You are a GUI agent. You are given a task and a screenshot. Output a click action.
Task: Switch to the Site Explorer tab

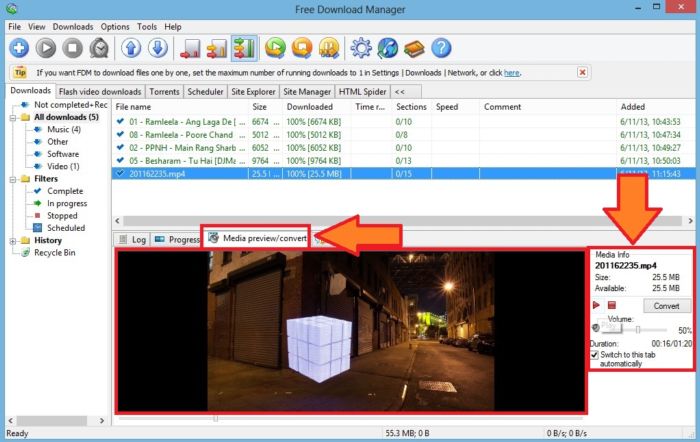(x=253, y=92)
